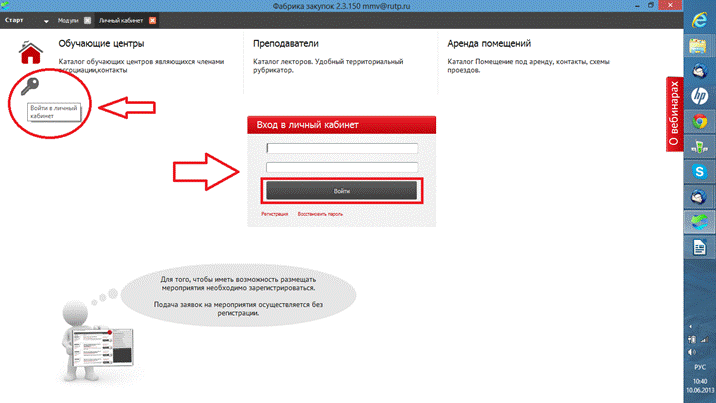Switch to the Модули tab
Image resolution: width=716 pixels, height=403 pixels.
[x=68, y=21]
